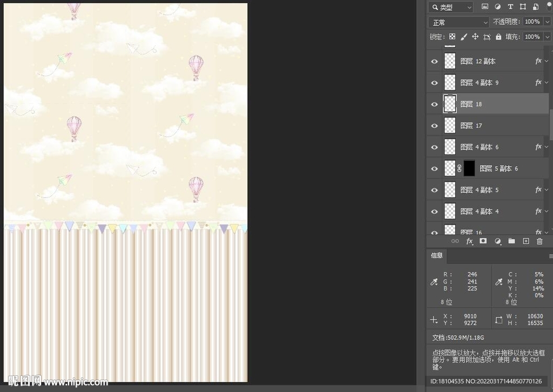
Task: Click the text layer filter icon
Action: [510, 7]
